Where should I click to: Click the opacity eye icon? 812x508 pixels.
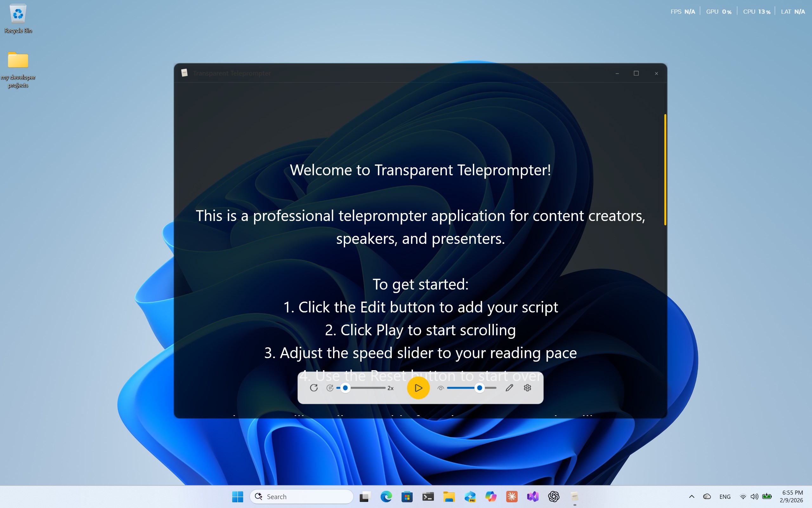click(x=441, y=388)
